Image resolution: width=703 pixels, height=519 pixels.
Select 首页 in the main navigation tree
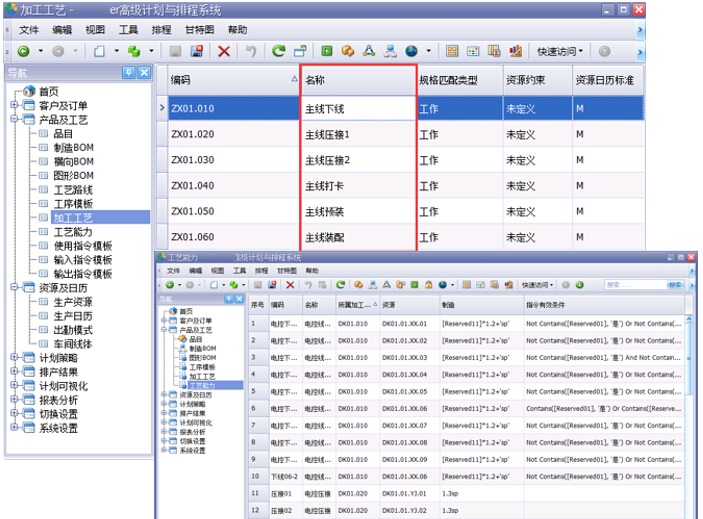pyautogui.click(x=48, y=91)
